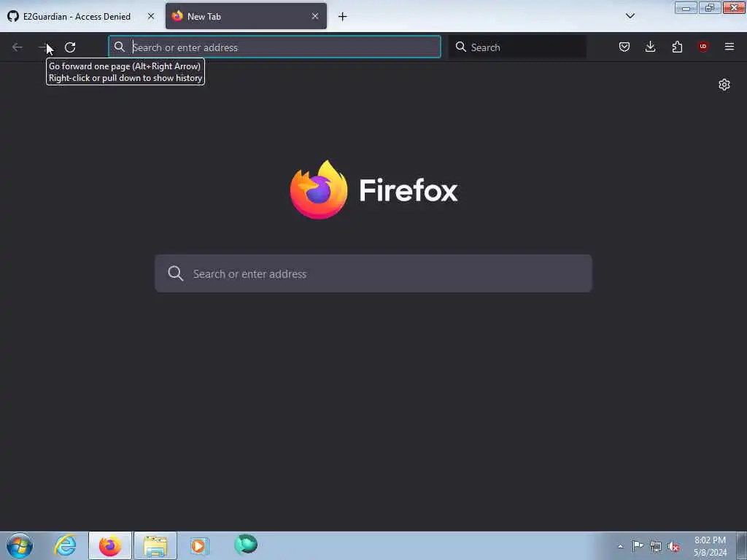Launch Internet Explorer from taskbar

pyautogui.click(x=65, y=545)
